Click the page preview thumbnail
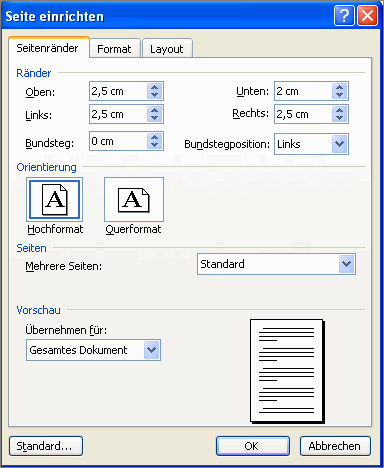This screenshot has height=468, width=384. [287, 371]
